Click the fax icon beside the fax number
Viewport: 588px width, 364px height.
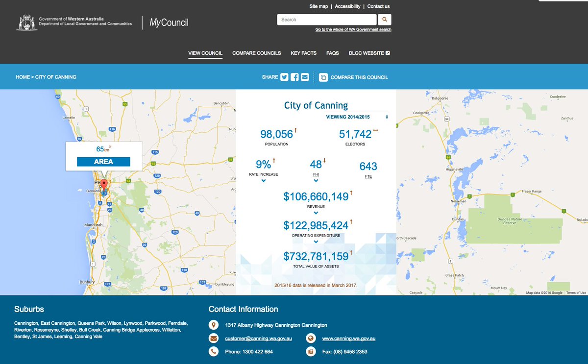pyautogui.click(x=311, y=351)
